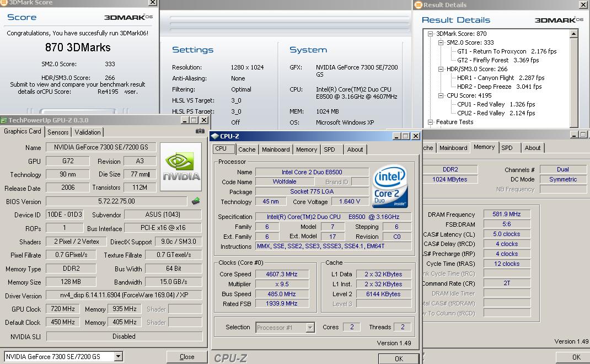The height and width of the screenshot is (364, 590).
Task: Click the 870 3DMarks score text
Action: pyautogui.click(x=78, y=47)
